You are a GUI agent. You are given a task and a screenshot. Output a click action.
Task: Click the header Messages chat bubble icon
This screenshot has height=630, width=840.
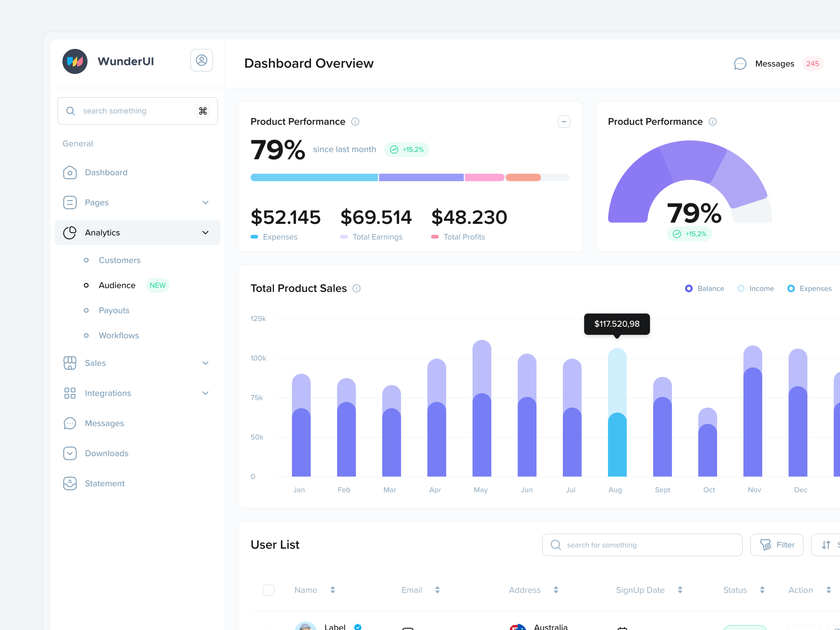pos(740,64)
